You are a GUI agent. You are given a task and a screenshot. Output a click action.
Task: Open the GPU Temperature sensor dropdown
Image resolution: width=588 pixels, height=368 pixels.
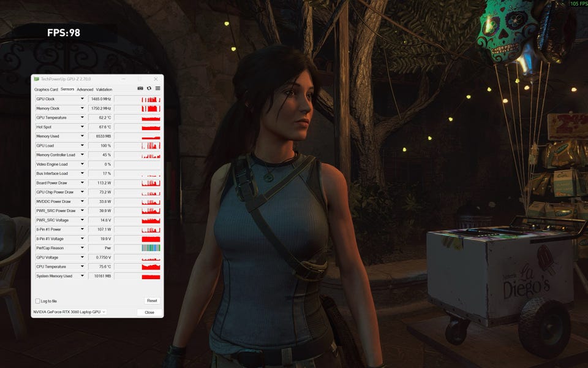click(82, 118)
